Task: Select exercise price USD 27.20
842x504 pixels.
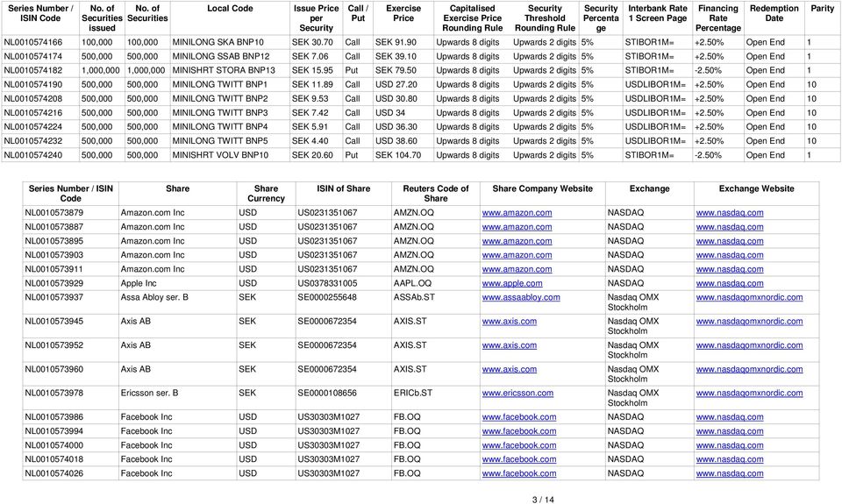Action: pyautogui.click(x=396, y=85)
